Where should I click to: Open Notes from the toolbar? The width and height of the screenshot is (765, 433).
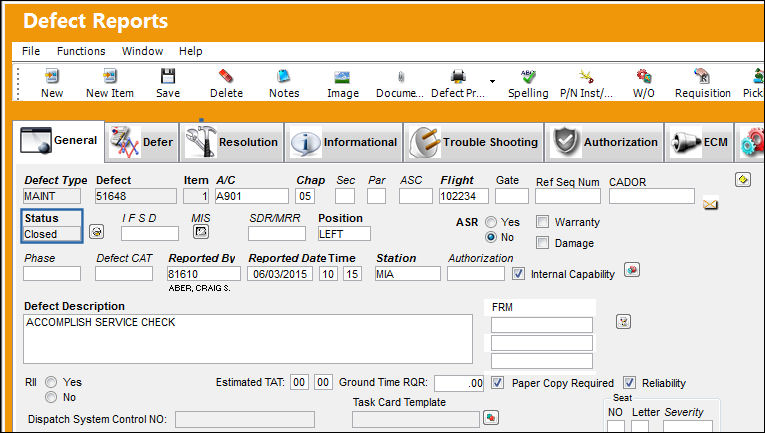[284, 77]
